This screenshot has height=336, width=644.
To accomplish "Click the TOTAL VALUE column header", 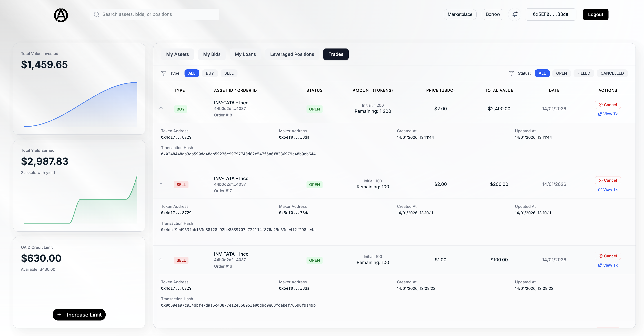I will click(x=499, y=90).
